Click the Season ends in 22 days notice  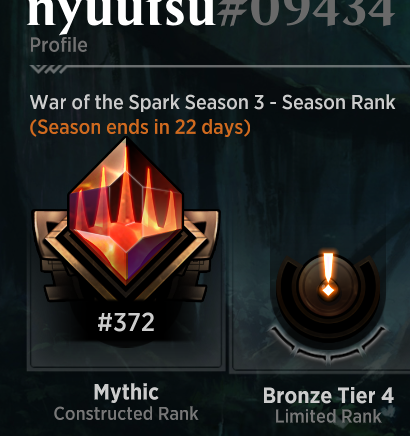point(140,127)
